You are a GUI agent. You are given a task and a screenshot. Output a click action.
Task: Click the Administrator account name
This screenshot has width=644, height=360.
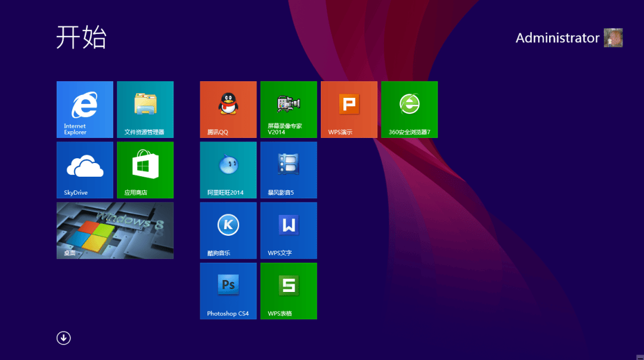click(x=557, y=38)
